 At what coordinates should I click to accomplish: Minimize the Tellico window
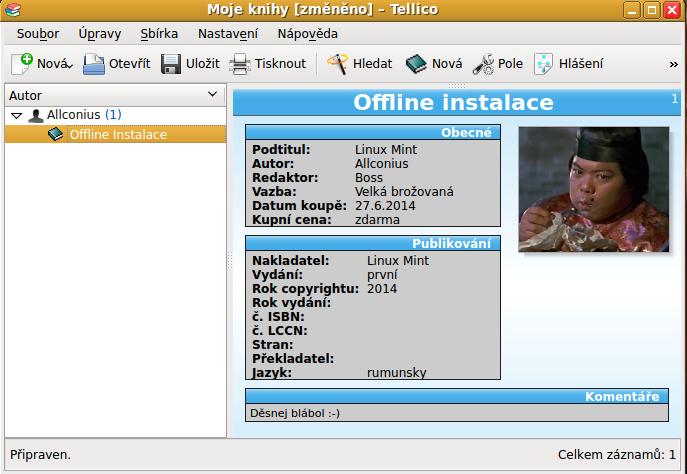point(632,10)
